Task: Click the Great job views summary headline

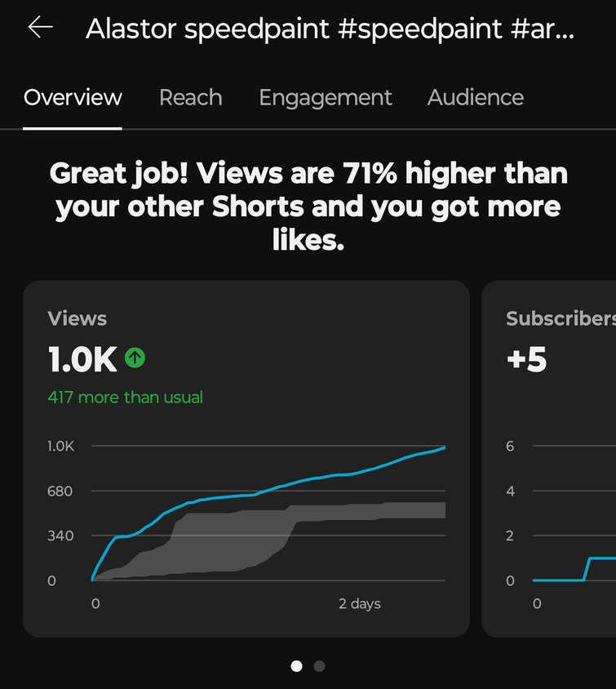Action: [308, 206]
